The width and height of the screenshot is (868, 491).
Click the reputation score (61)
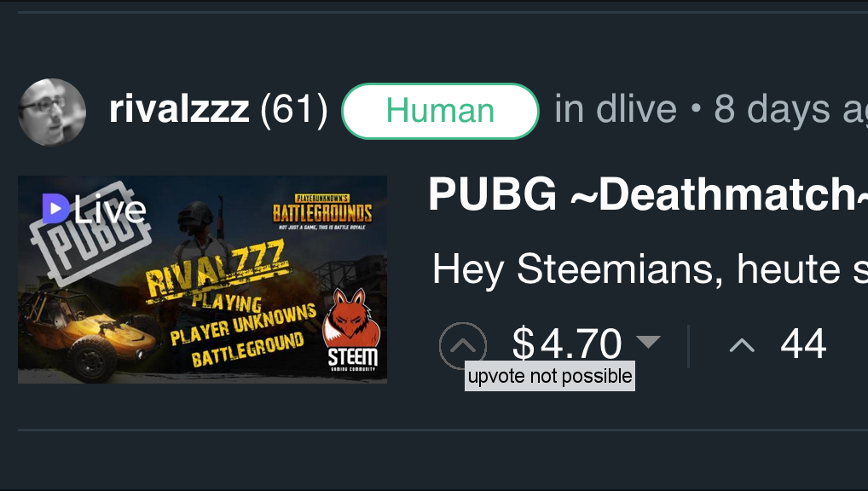click(294, 110)
